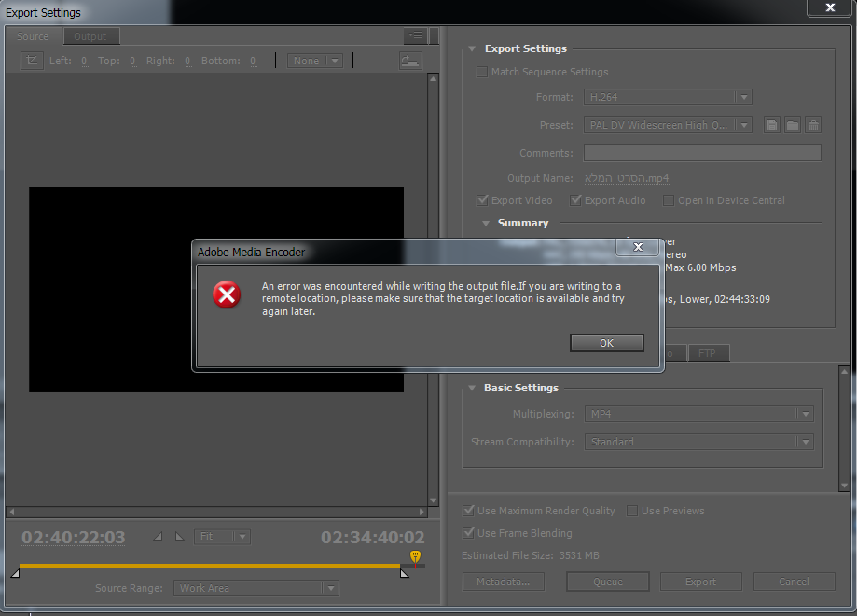
Task: Click the preview scroll down arrow
Action: coord(434,500)
